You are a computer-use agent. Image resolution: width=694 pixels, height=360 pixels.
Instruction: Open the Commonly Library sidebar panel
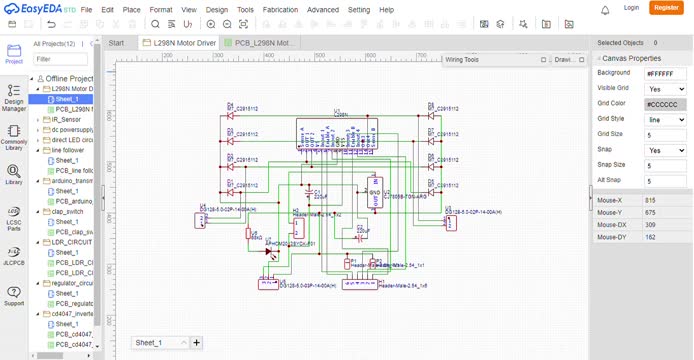coord(14,137)
